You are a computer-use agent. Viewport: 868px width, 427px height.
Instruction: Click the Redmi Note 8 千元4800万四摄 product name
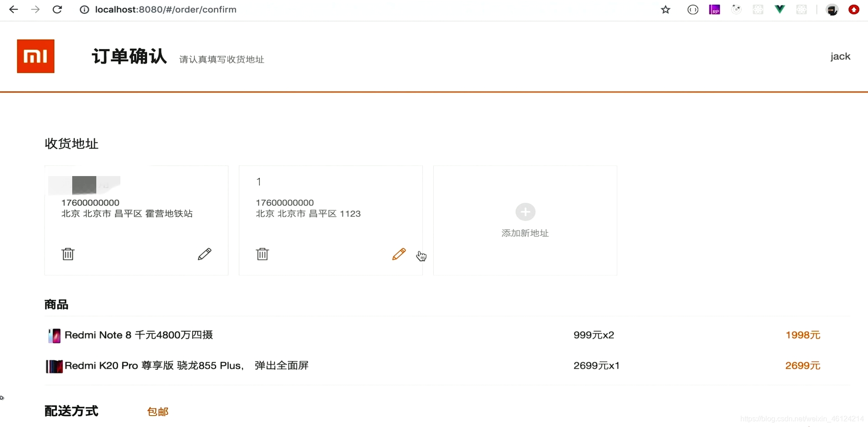click(139, 335)
